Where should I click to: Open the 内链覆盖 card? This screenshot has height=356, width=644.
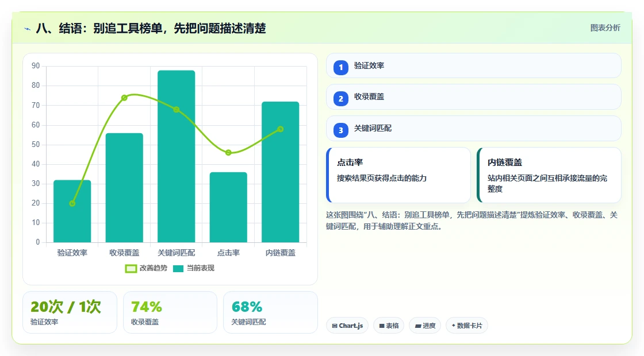tap(549, 175)
